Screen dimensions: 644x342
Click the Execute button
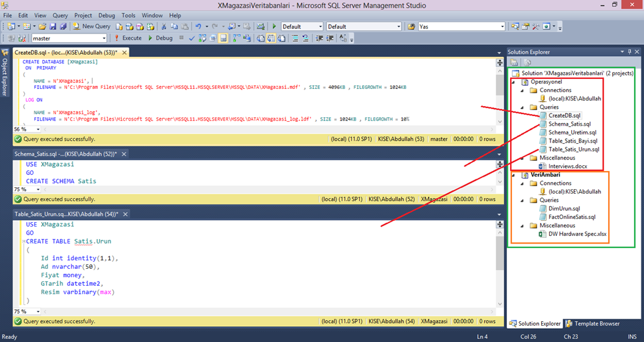click(x=128, y=38)
